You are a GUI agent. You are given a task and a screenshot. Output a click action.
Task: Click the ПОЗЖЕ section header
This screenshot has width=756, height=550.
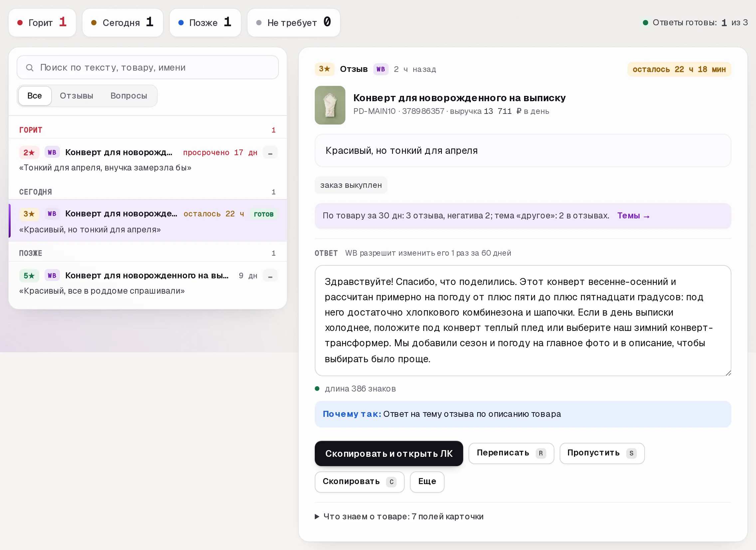pyautogui.click(x=148, y=253)
